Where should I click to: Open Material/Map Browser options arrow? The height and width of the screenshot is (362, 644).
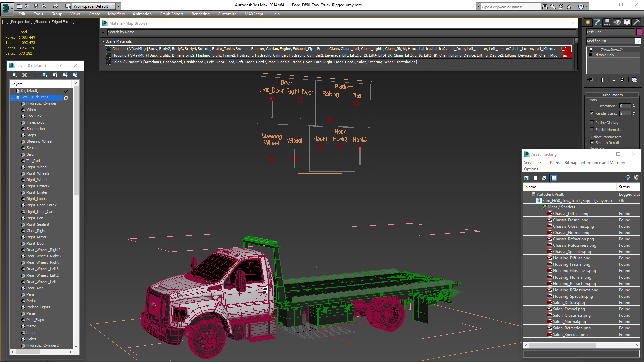pyautogui.click(x=103, y=32)
